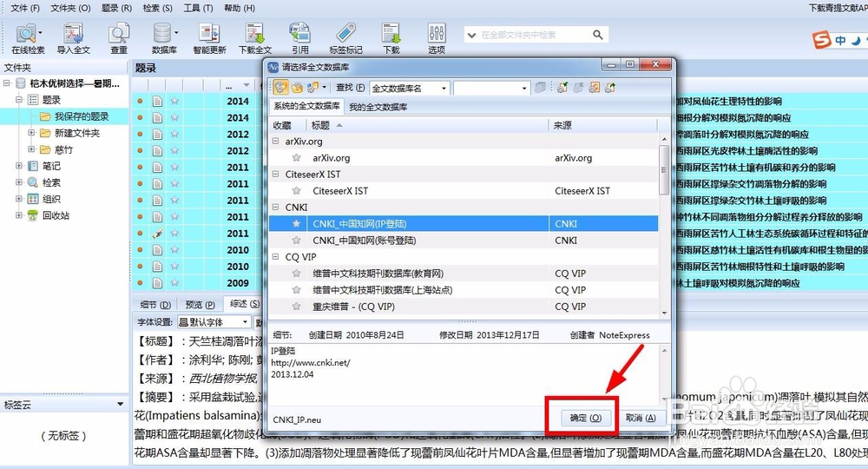The width and height of the screenshot is (868, 469).
Task: Toggle favorite star for arXiv.org entry
Action: coord(297,158)
